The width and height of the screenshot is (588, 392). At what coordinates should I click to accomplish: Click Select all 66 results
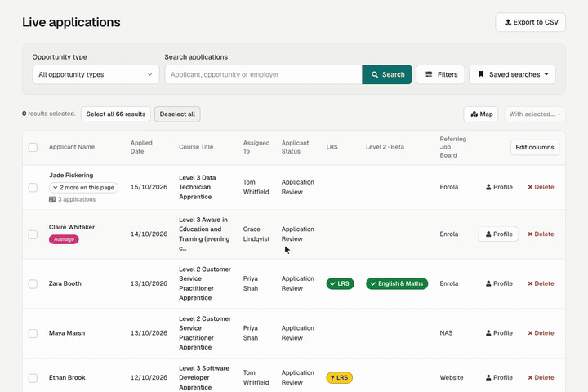[116, 114]
